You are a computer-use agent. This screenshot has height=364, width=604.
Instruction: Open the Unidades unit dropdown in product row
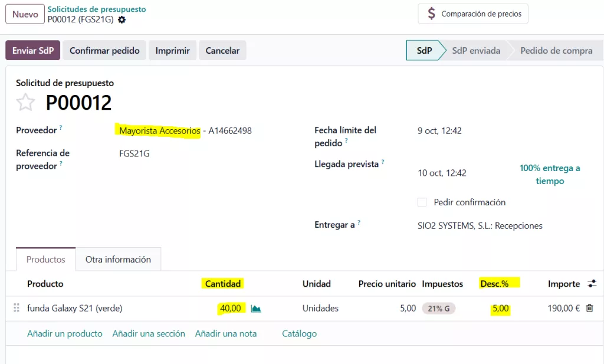click(x=320, y=308)
